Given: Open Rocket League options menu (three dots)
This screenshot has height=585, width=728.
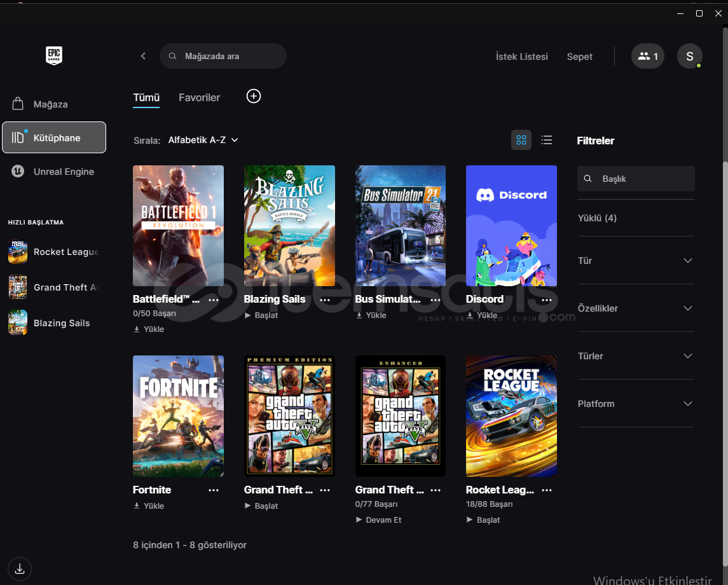Looking at the screenshot, I should pyautogui.click(x=547, y=490).
